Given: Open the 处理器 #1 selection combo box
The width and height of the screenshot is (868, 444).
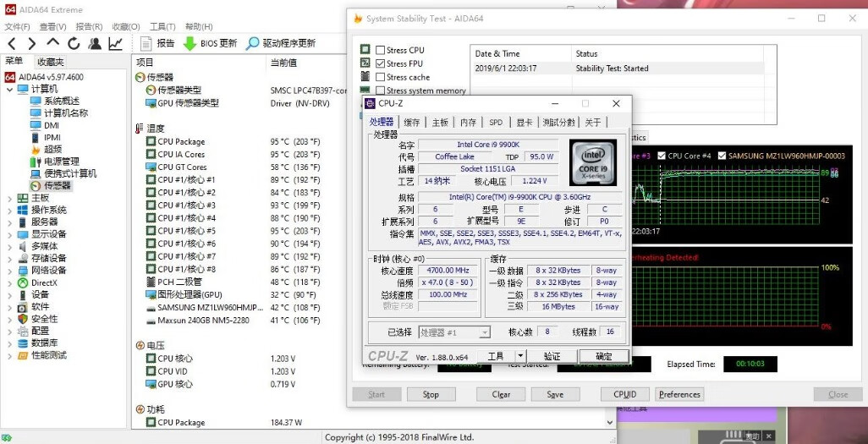Looking at the screenshot, I should click(x=454, y=332).
